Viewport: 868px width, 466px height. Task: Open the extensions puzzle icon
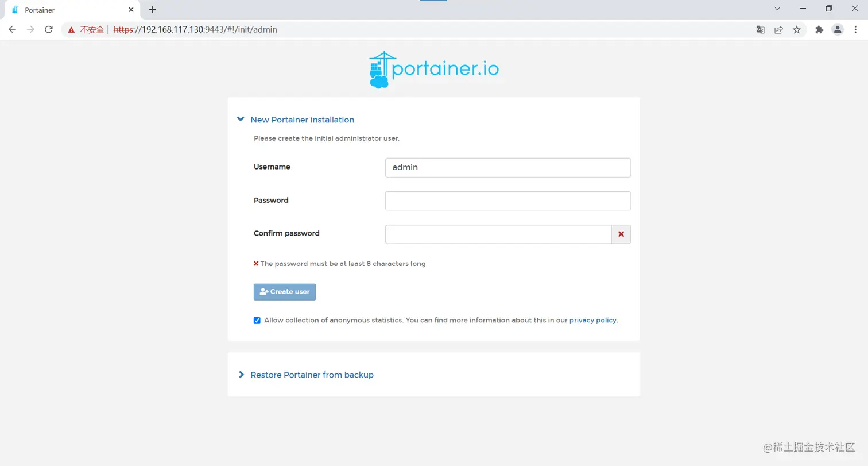[819, 30]
